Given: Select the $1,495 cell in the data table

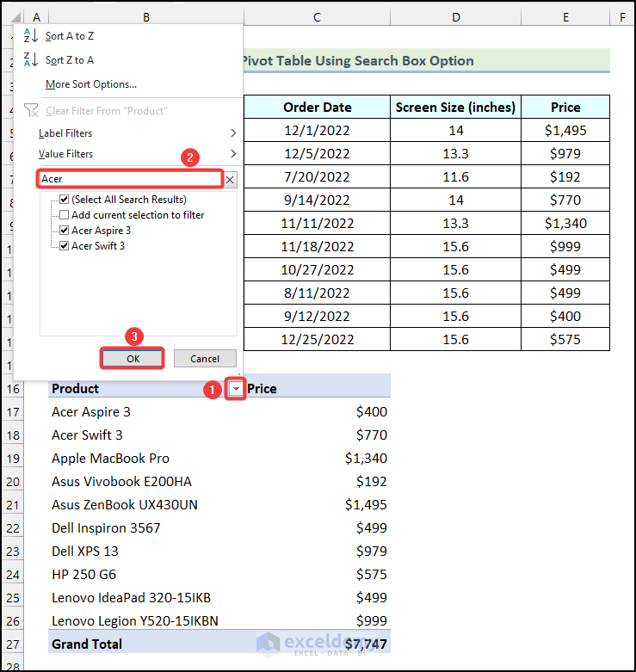Looking at the screenshot, I should 565,130.
